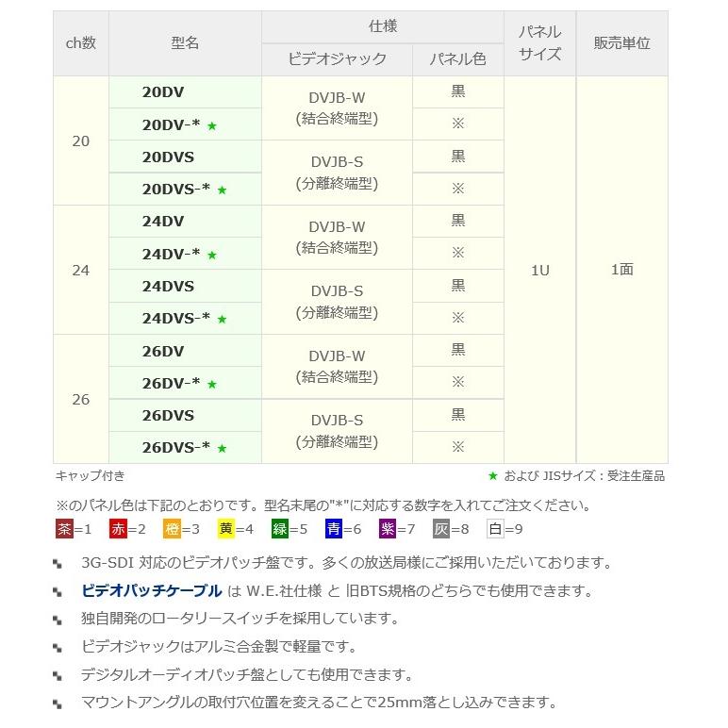This screenshot has height=728, width=728.
Task: Click the 1面 sales unit cell
Action: point(622,270)
